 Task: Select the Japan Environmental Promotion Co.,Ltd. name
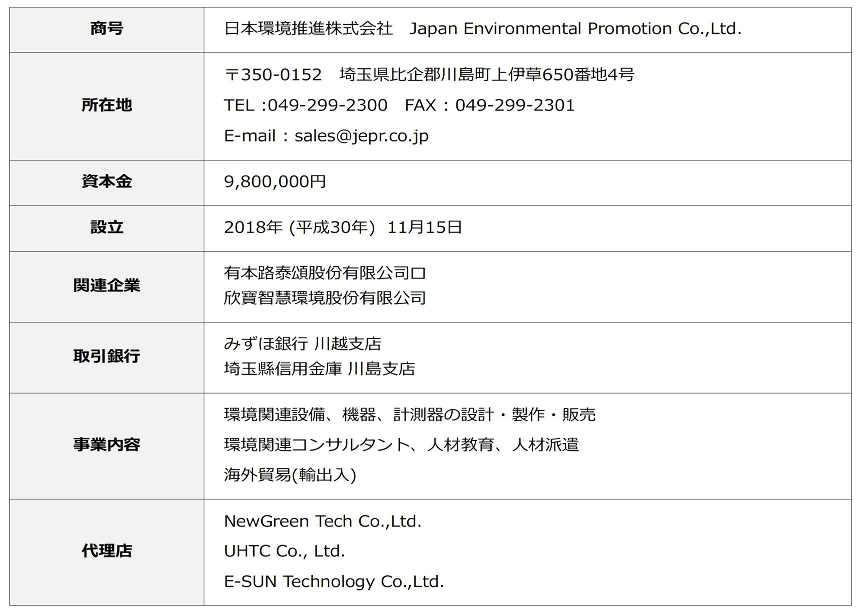(x=575, y=28)
